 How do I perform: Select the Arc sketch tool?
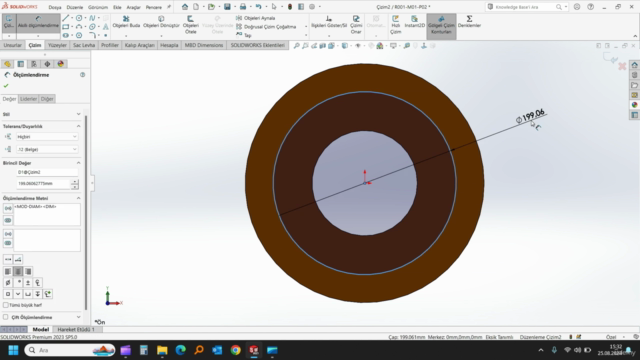(79, 27)
